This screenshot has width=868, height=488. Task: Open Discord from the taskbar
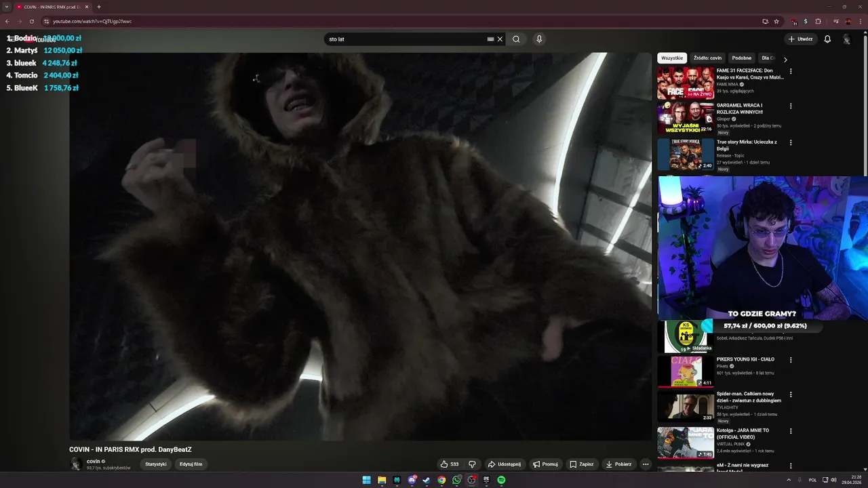412,480
